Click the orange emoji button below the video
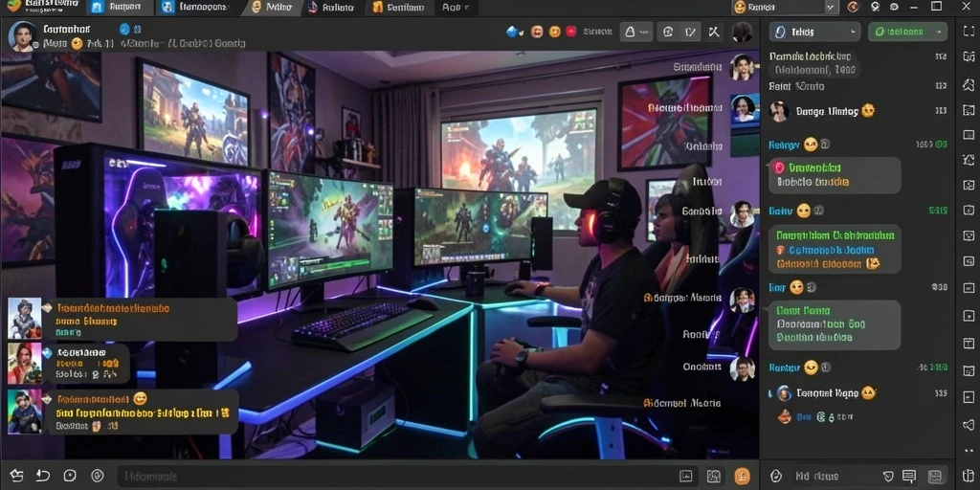The image size is (980, 490). 742,476
